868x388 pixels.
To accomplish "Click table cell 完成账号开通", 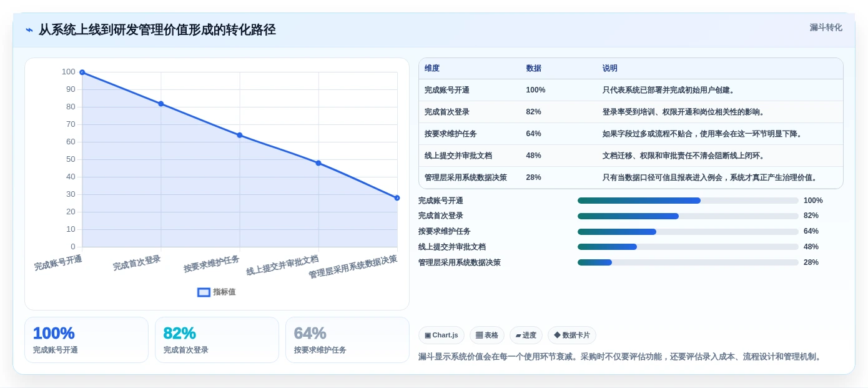I will (447, 90).
